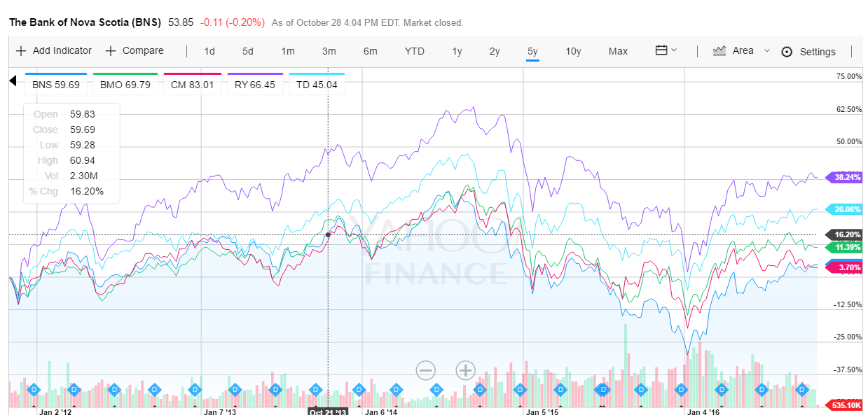Image resolution: width=868 pixels, height=415 pixels.
Task: Click the 3.70% price flag
Action: (x=845, y=267)
